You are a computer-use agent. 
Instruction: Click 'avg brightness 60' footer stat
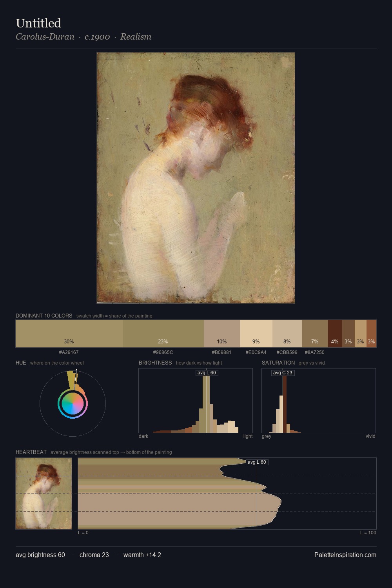40,555
